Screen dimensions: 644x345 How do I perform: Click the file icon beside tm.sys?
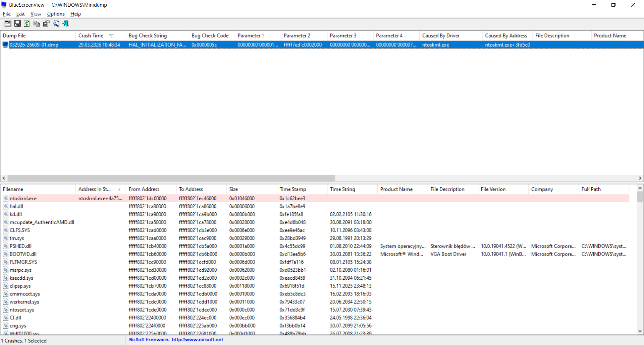point(6,238)
